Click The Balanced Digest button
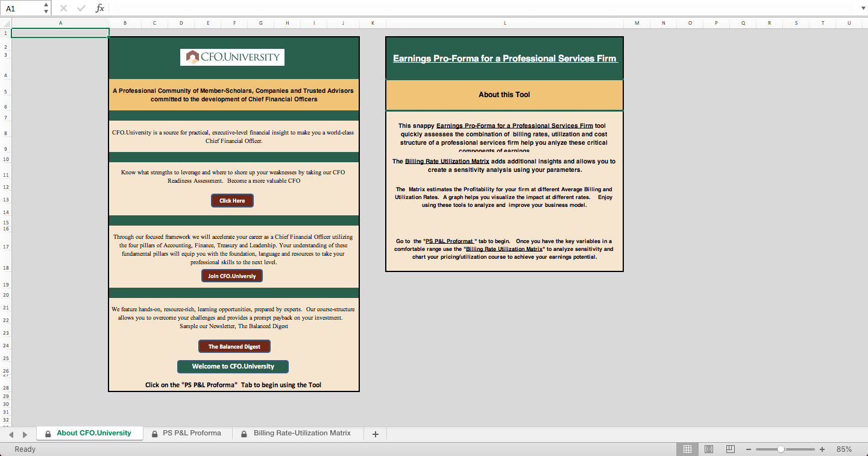This screenshot has width=868, height=456. [x=234, y=347]
